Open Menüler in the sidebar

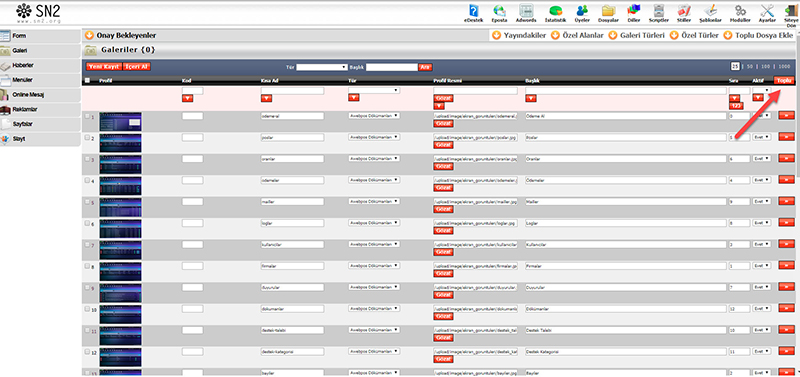40,80
